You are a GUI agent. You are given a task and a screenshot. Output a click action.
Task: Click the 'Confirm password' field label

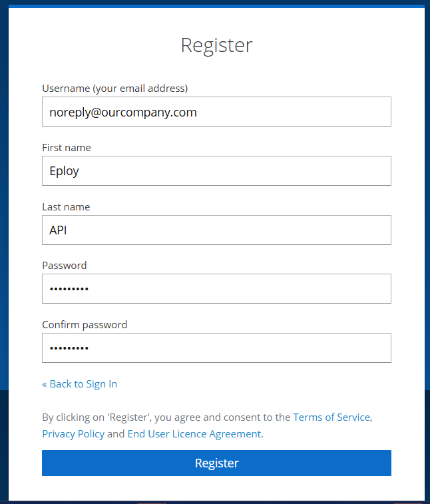tap(85, 325)
